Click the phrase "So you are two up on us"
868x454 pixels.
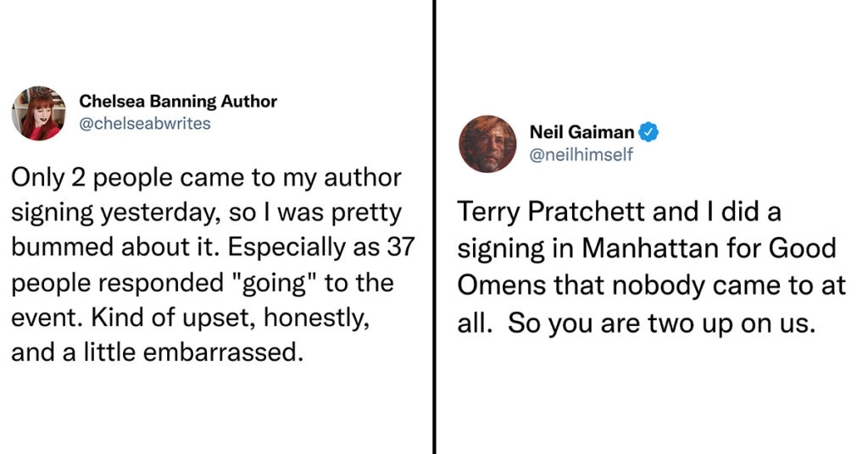coord(661,324)
